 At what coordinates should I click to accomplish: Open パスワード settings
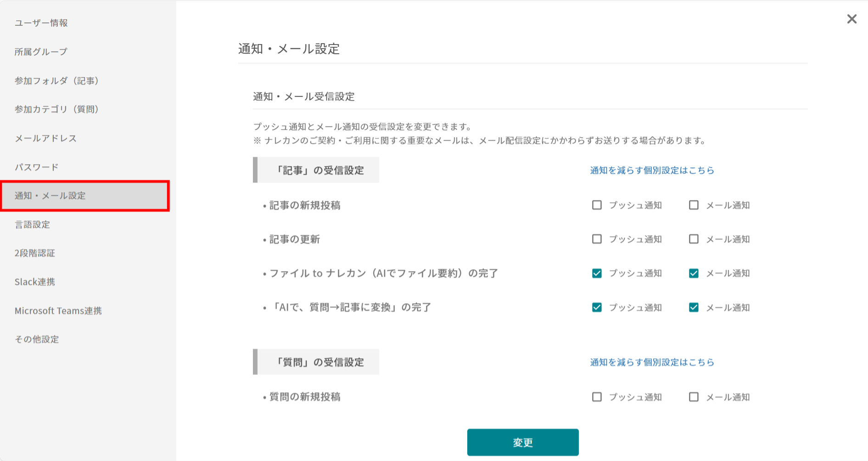[x=36, y=167]
